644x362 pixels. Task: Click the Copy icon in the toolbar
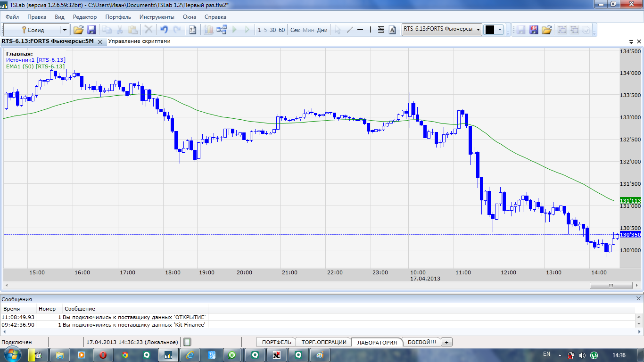point(107,30)
